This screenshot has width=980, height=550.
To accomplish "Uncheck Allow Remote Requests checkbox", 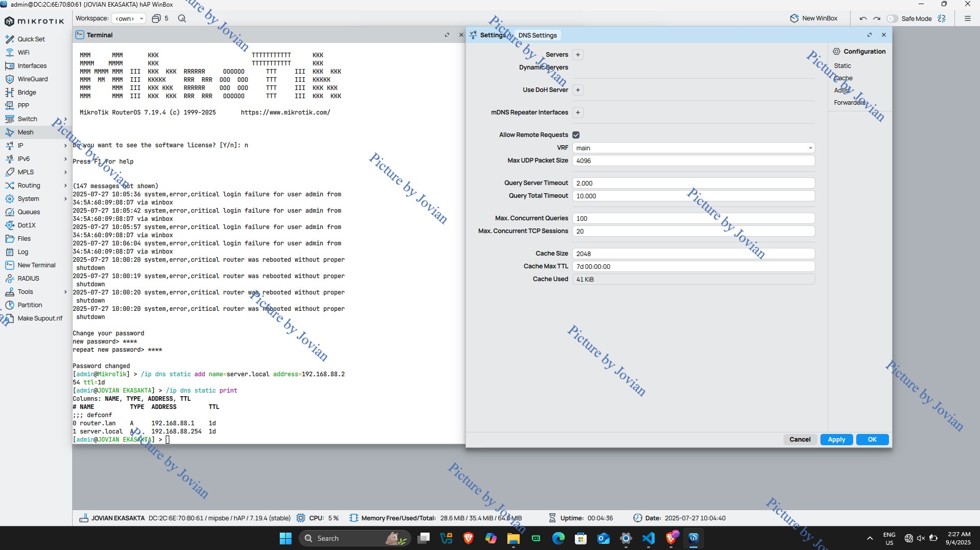I will pyautogui.click(x=576, y=135).
